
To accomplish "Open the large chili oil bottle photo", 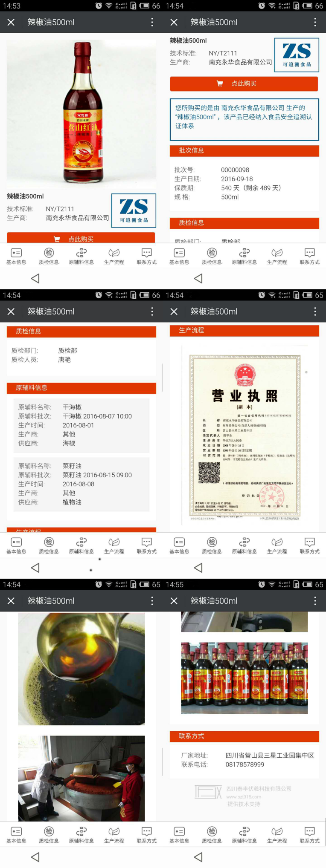I will click(x=81, y=113).
